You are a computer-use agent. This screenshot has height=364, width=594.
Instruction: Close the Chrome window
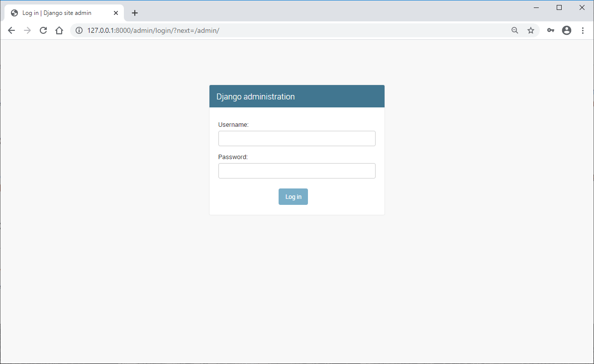[582, 7]
